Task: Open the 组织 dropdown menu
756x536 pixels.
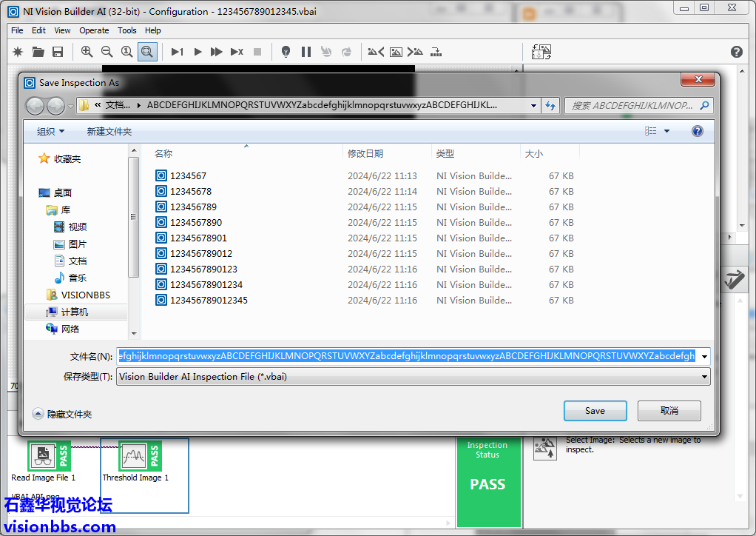Action: click(51, 131)
